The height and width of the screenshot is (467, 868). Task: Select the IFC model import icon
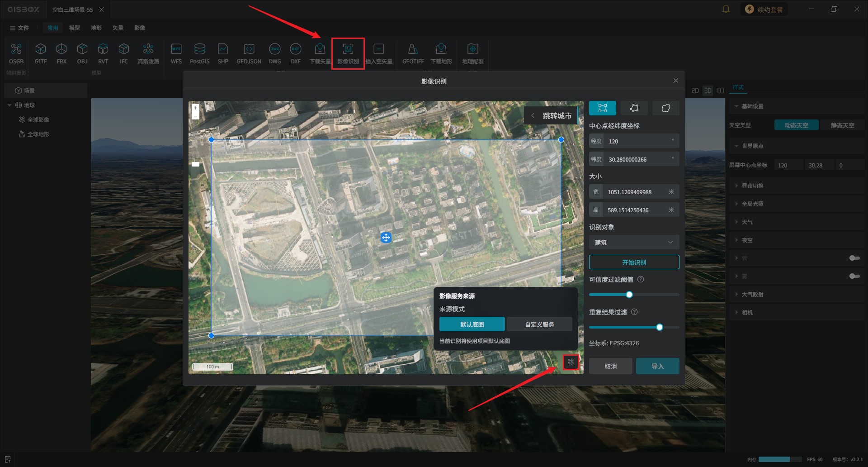124,53
